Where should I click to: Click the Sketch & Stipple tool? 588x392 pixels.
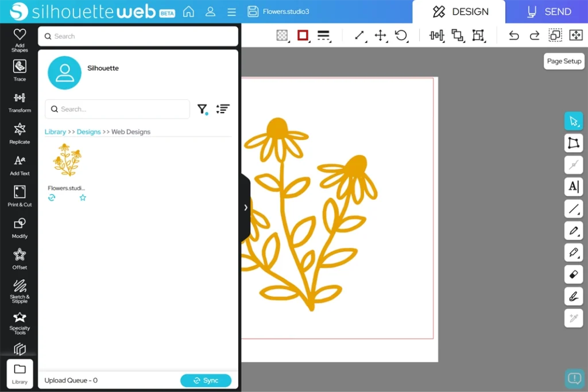click(x=20, y=290)
